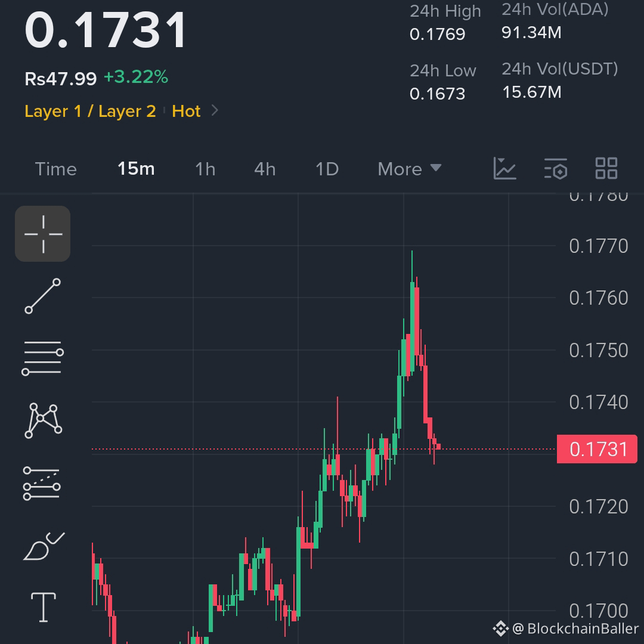Click the large 0.1731 price heading
This screenshot has width=644, height=644.
point(106,30)
